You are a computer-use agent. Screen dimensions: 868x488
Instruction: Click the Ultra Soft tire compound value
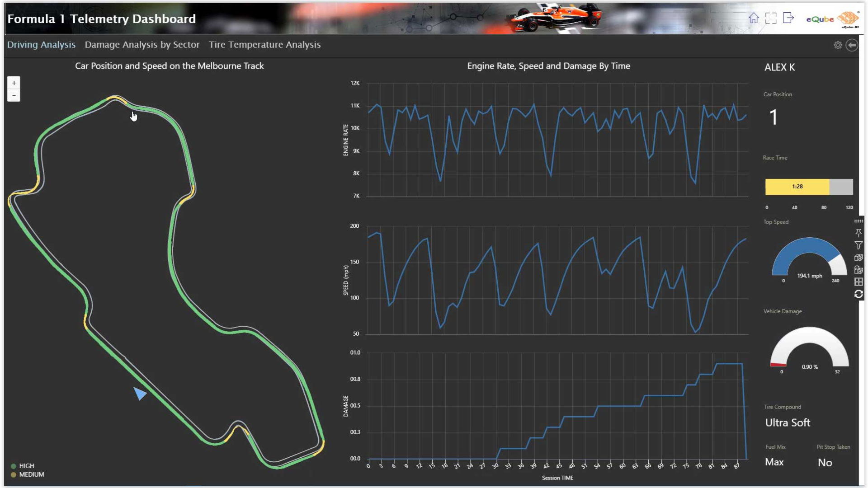tap(788, 423)
